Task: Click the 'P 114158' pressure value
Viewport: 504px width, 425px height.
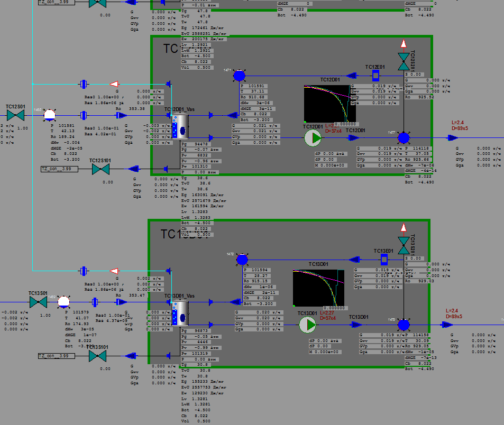Action: click(418, 335)
